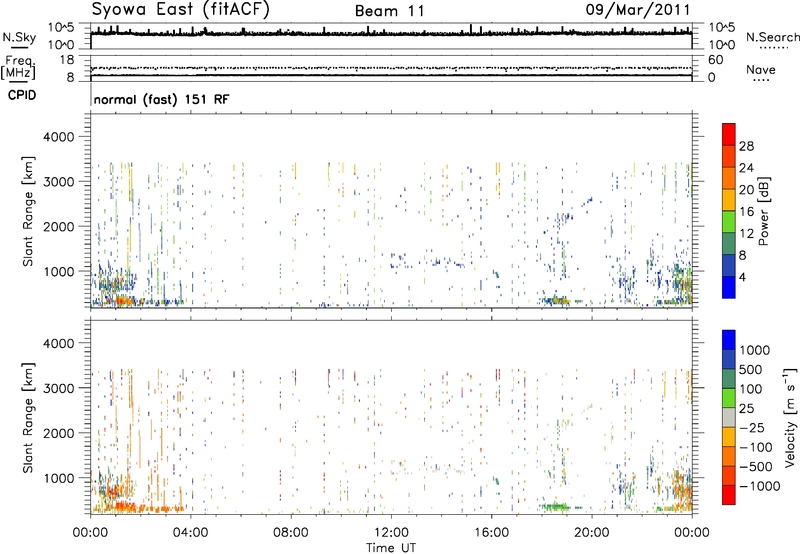Click the '18' frequency axis label
Image resolution: width=800 pixels, height=554 pixels.
pos(67,60)
